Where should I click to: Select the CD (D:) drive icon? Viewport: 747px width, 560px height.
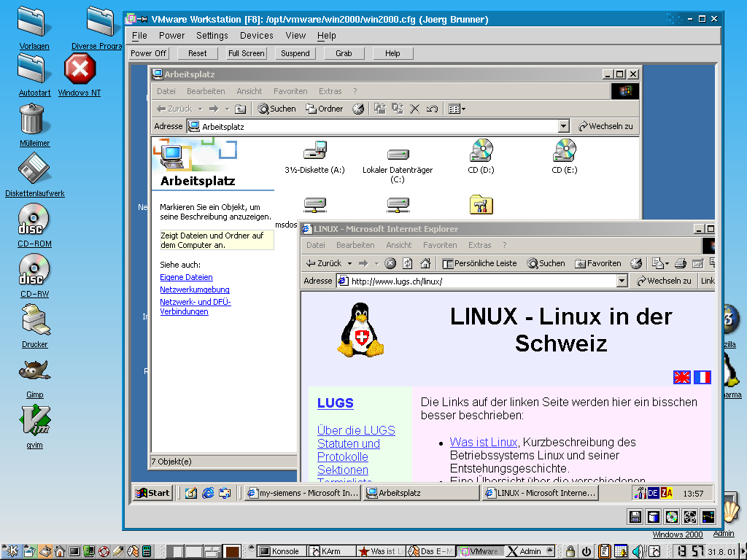click(x=481, y=151)
